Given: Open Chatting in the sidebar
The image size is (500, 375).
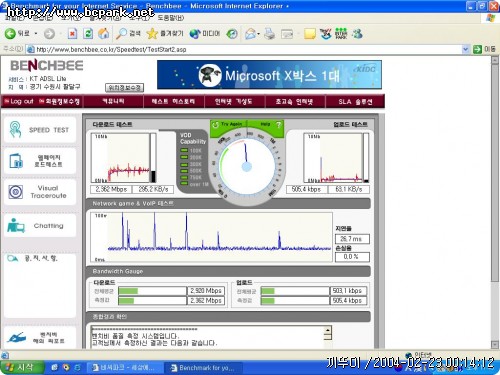Looking at the screenshot, I should point(40,226).
